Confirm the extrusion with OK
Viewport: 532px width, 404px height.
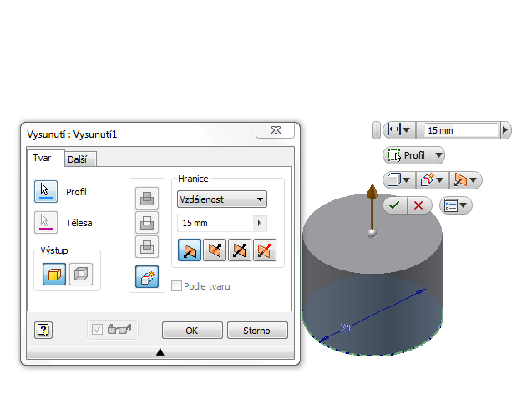pos(192,331)
